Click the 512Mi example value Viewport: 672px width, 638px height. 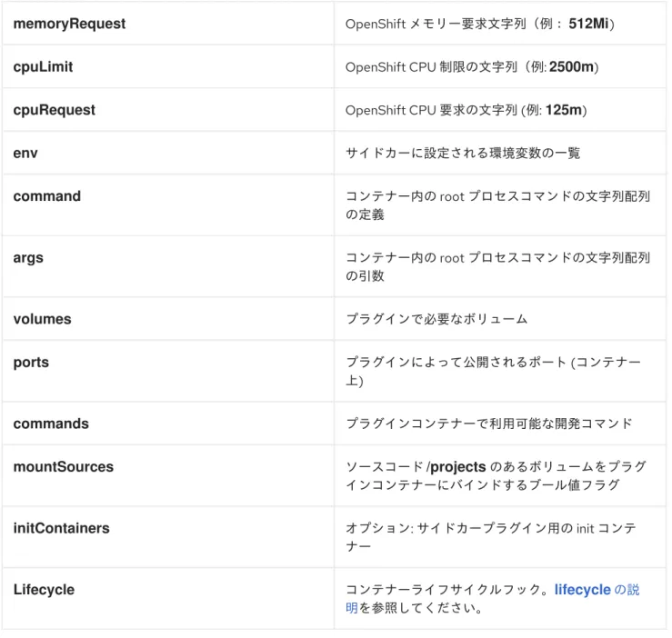pos(588,24)
